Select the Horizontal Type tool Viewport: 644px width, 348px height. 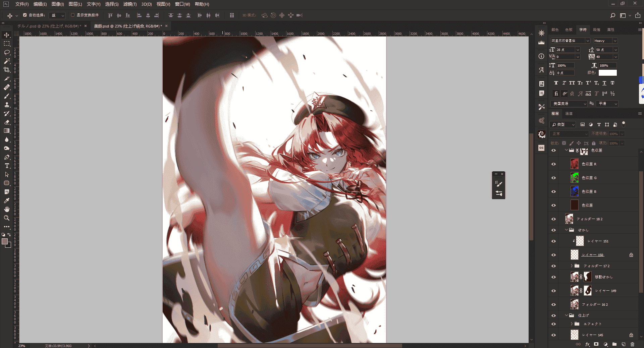[7, 166]
